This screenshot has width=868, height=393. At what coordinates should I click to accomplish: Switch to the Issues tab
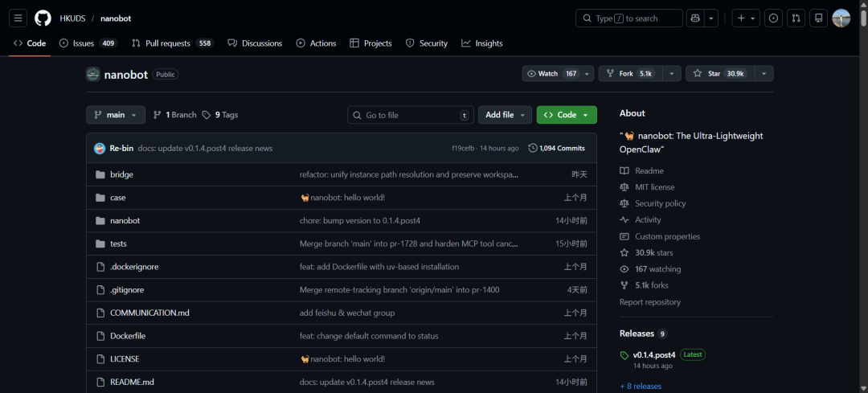pos(88,43)
